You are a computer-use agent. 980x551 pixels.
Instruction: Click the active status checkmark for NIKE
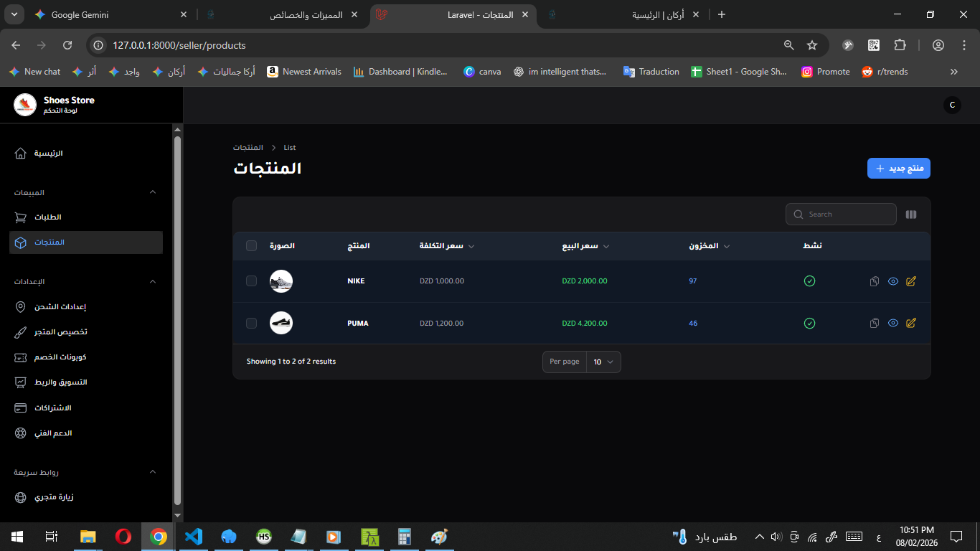[809, 281]
